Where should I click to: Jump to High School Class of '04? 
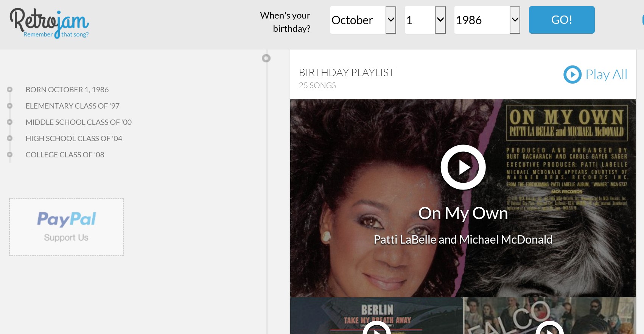(x=74, y=138)
